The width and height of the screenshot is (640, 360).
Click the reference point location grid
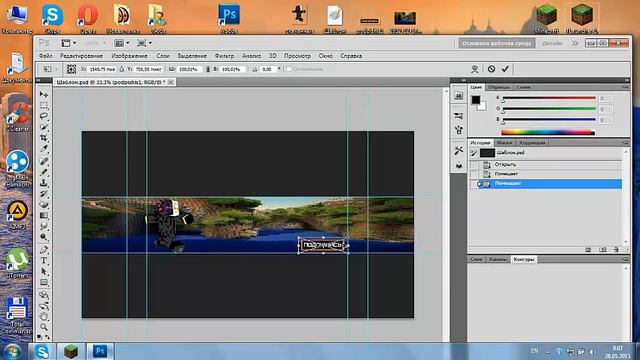point(71,69)
